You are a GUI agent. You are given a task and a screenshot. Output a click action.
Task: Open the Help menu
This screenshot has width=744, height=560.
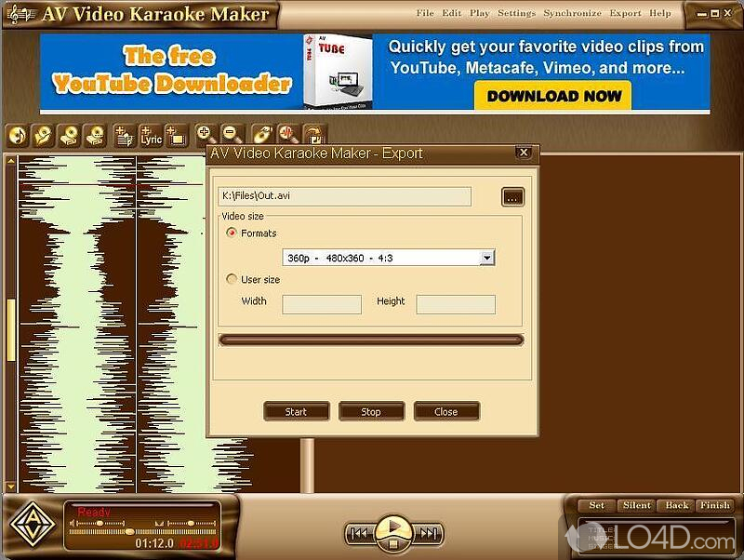[660, 13]
